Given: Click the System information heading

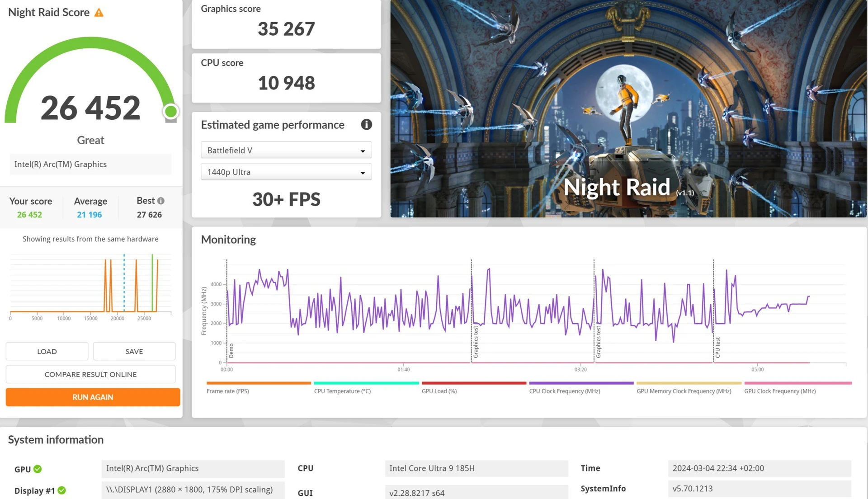Looking at the screenshot, I should pos(56,440).
